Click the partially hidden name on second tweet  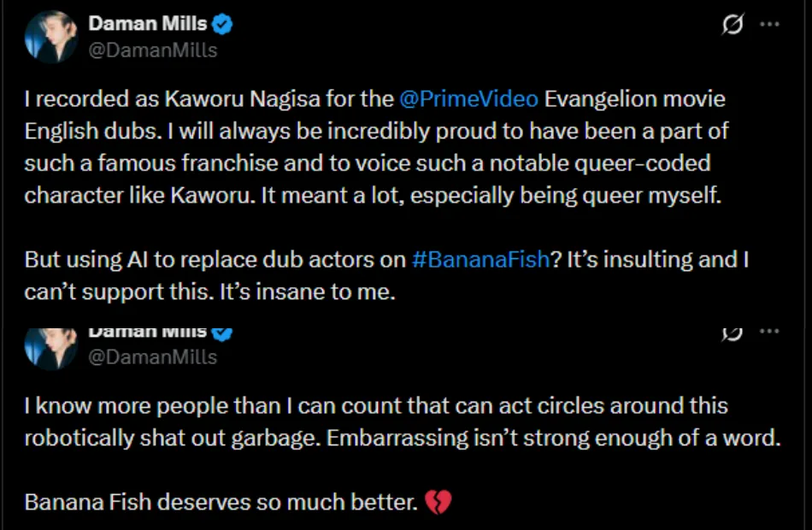point(147,332)
